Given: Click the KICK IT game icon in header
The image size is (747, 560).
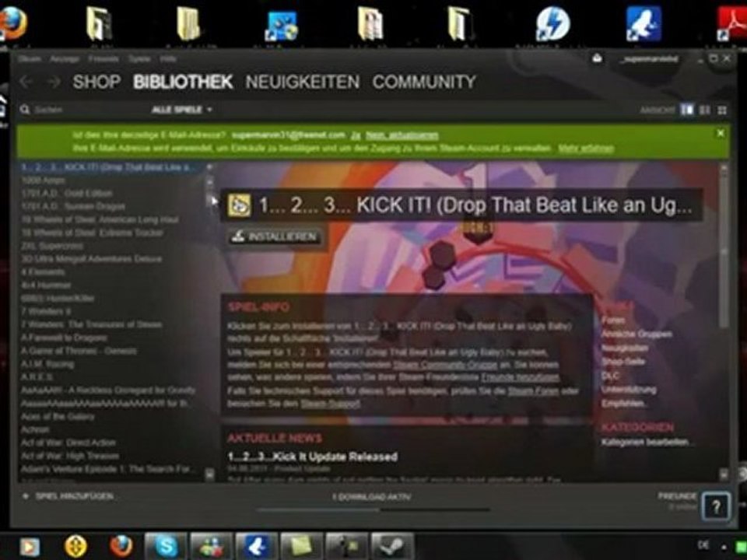Looking at the screenshot, I should click(239, 205).
